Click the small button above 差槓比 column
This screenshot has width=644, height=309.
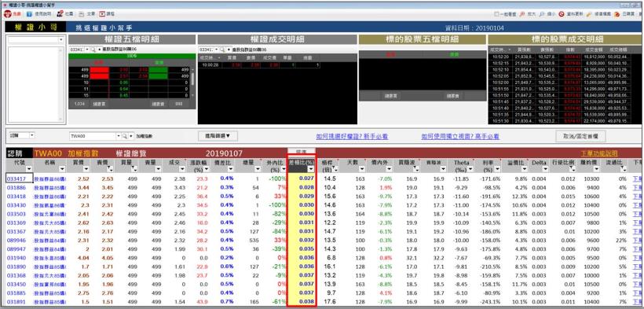pos(302,151)
